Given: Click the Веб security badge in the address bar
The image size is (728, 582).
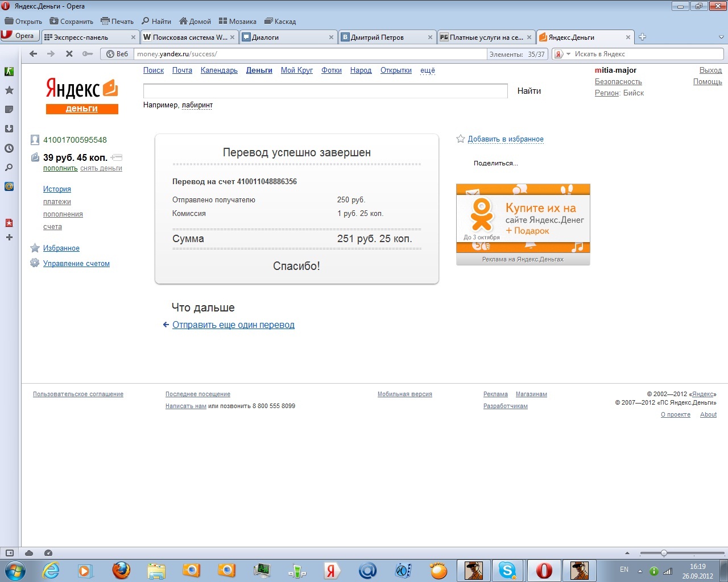Looking at the screenshot, I should (x=118, y=54).
